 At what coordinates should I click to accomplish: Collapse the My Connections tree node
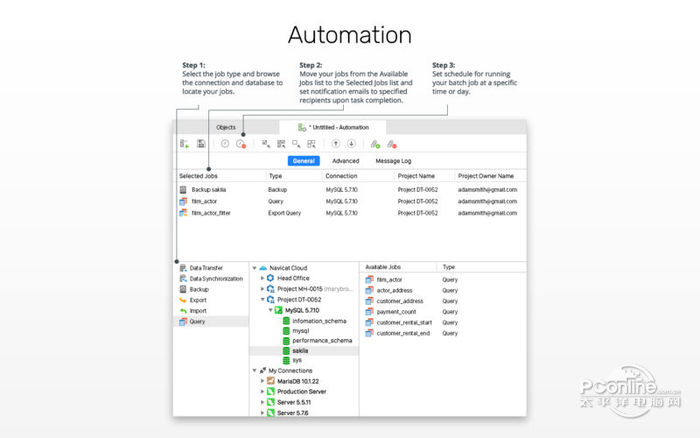click(x=254, y=371)
